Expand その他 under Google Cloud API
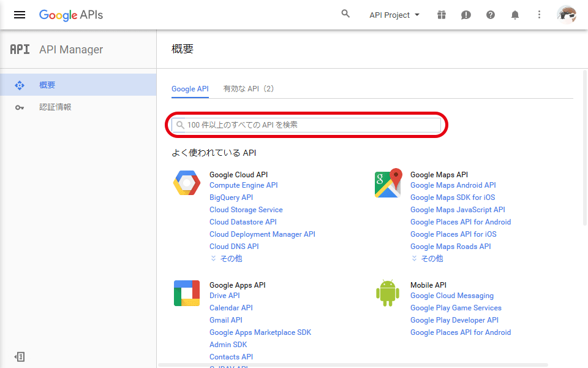588x368 pixels. coord(227,258)
